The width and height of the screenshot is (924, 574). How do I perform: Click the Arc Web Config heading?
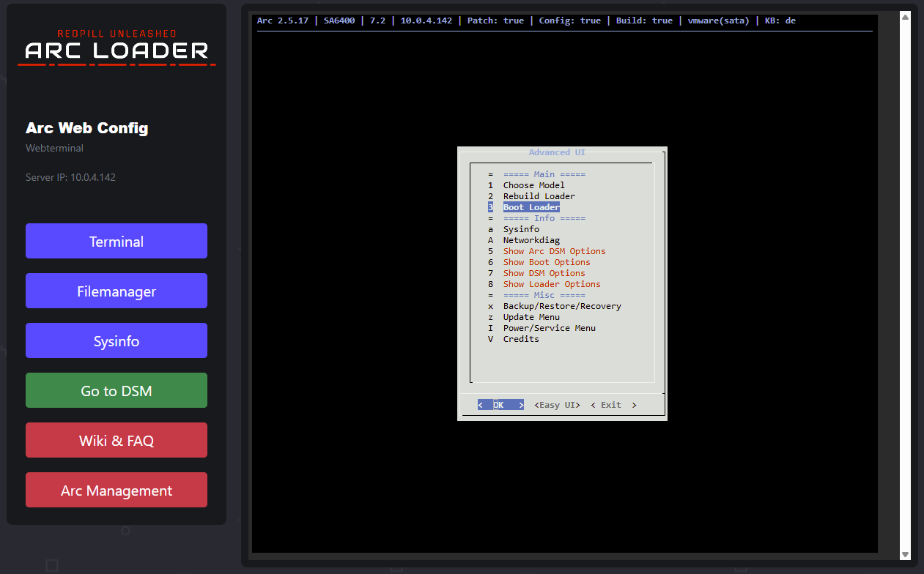[x=86, y=128]
